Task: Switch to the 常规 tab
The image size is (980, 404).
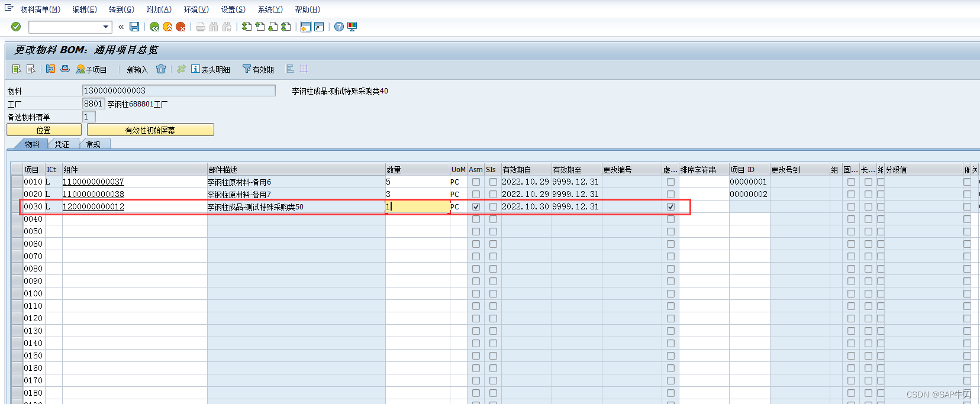Action: click(94, 144)
